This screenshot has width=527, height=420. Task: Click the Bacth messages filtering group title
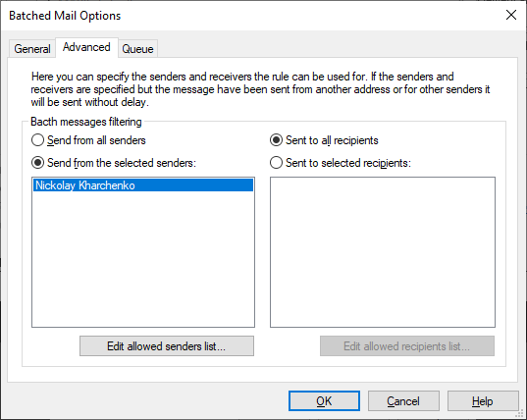[86, 122]
